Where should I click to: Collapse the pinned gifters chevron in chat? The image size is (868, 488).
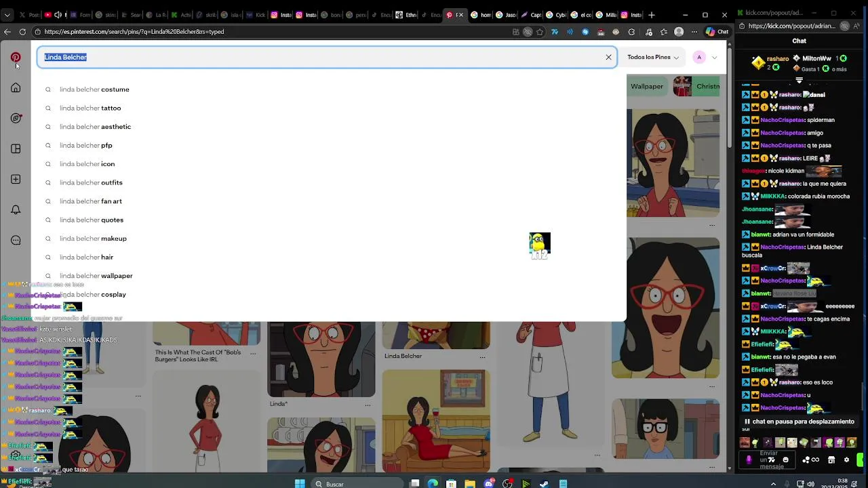[x=799, y=80]
